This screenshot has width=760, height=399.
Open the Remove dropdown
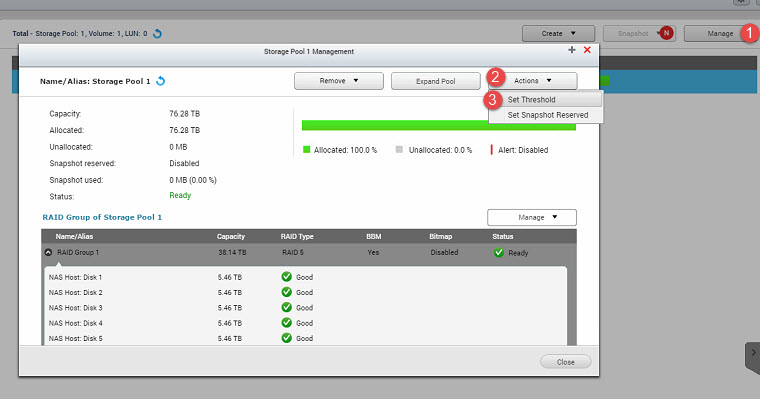pos(339,81)
